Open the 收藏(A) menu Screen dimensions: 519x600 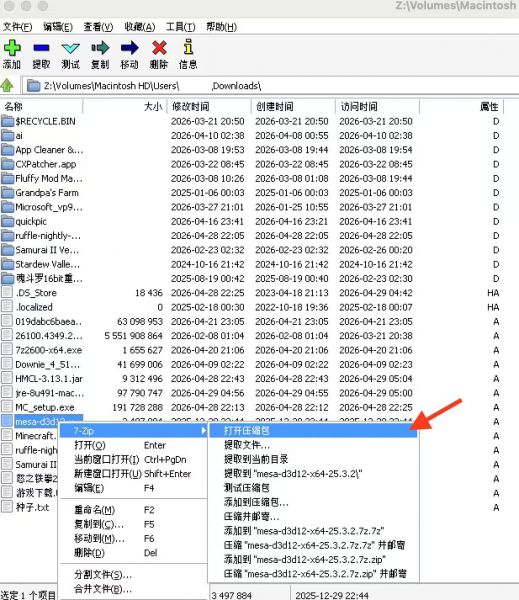(x=140, y=27)
